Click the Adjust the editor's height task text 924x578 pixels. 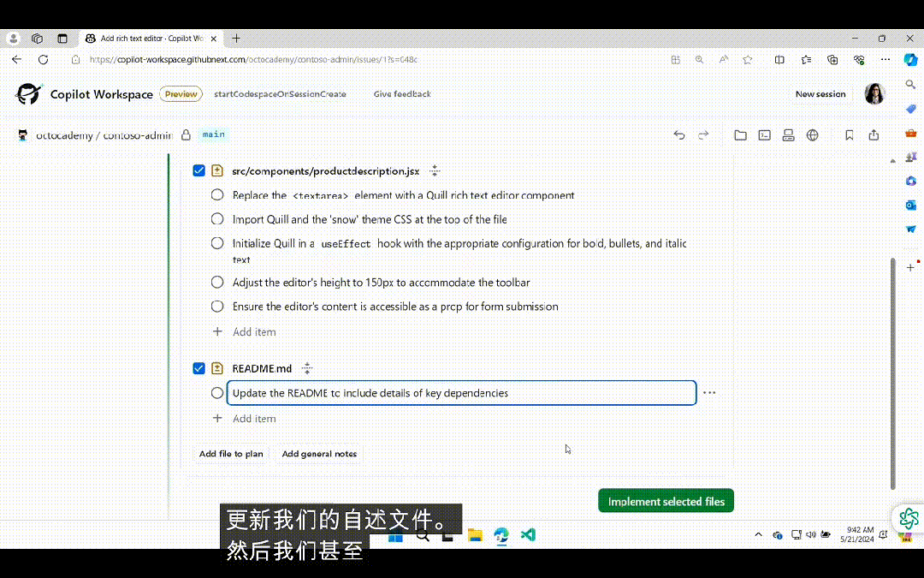pos(382,283)
